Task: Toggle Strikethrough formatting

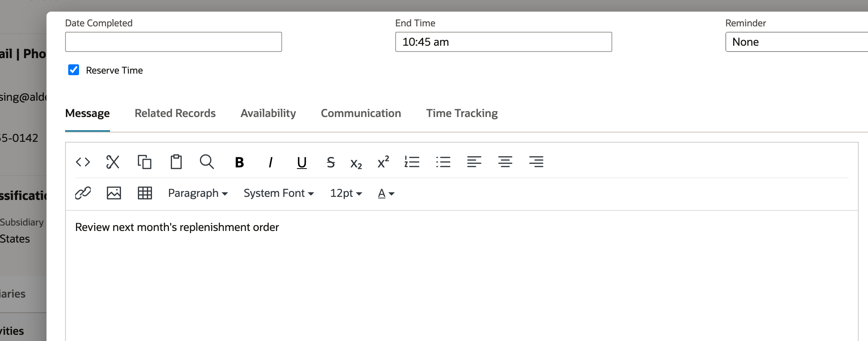Action: 331,162
